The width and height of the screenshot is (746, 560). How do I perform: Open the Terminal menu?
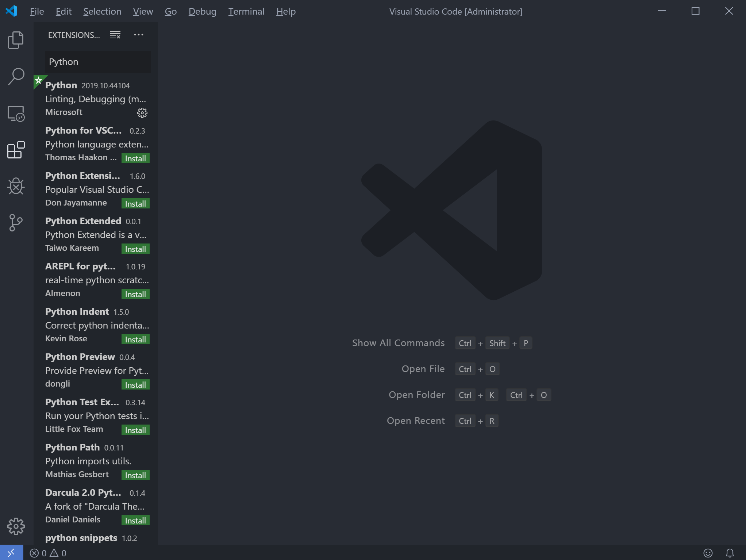(246, 11)
